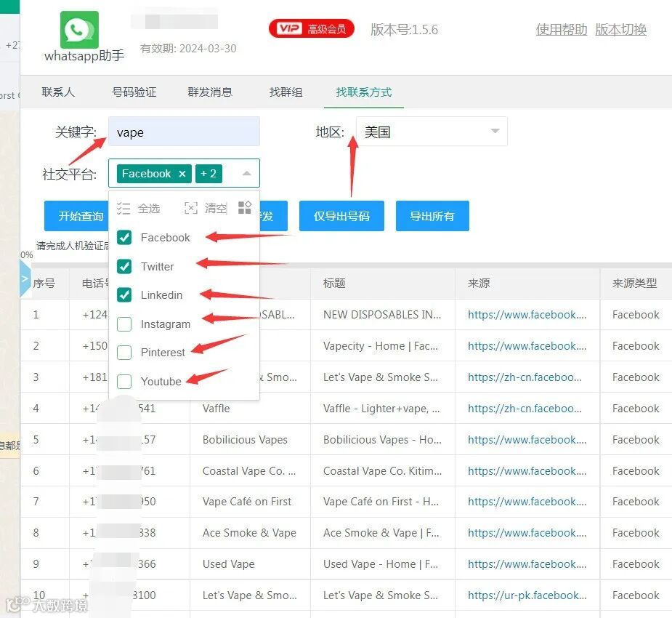Remove the Facebook tag via its X

tap(182, 174)
